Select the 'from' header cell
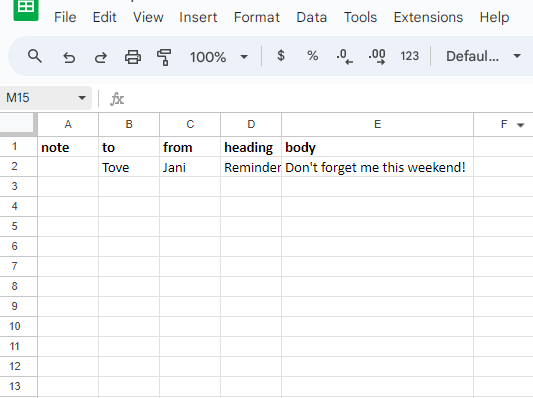Viewport: 533px width, 398px height. click(190, 147)
